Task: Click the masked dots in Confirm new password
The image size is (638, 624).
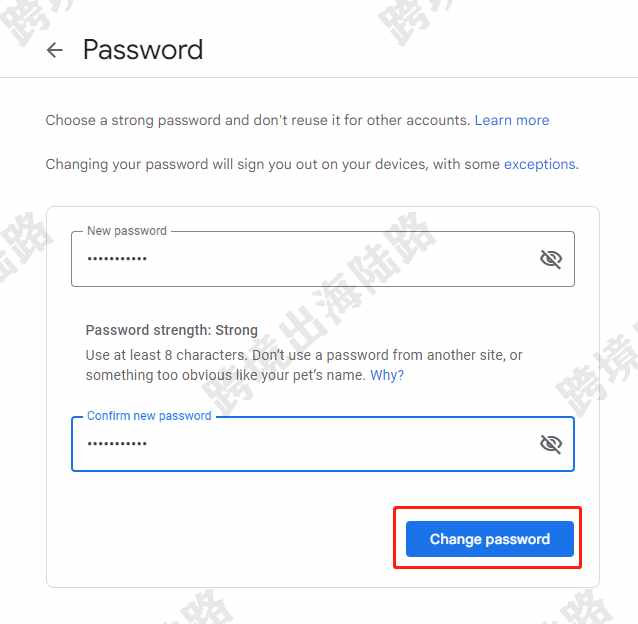Action: (117, 443)
